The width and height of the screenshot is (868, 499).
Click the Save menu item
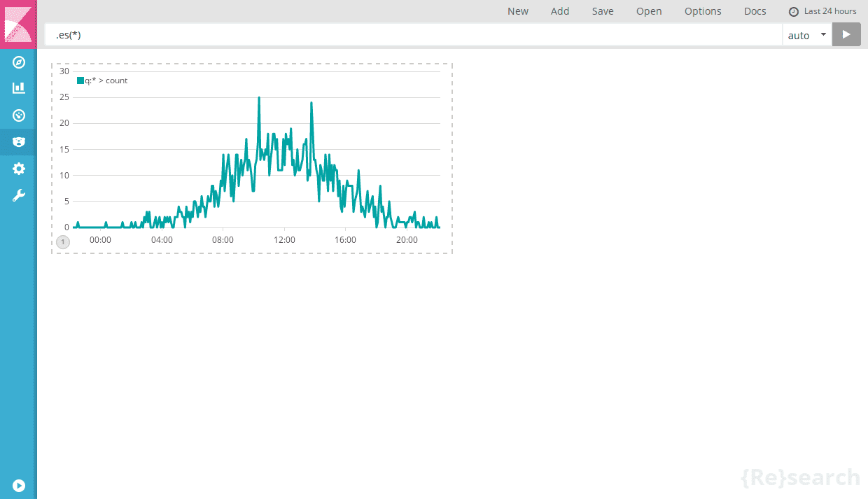coord(603,11)
